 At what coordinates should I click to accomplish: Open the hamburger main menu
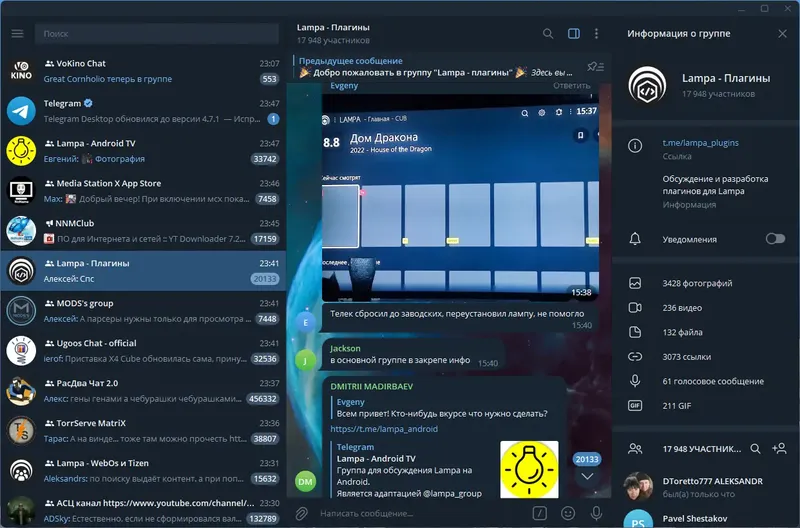17,34
